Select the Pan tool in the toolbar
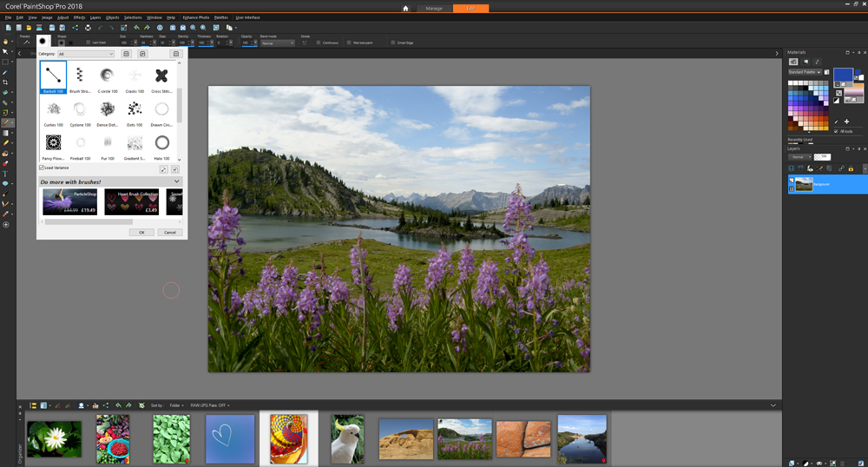This screenshot has height=467, width=868. tap(5, 42)
